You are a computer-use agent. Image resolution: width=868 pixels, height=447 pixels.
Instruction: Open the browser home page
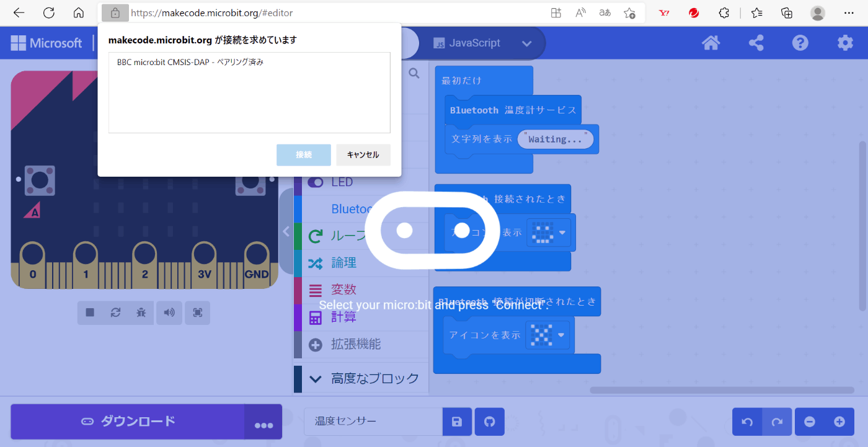pos(79,12)
